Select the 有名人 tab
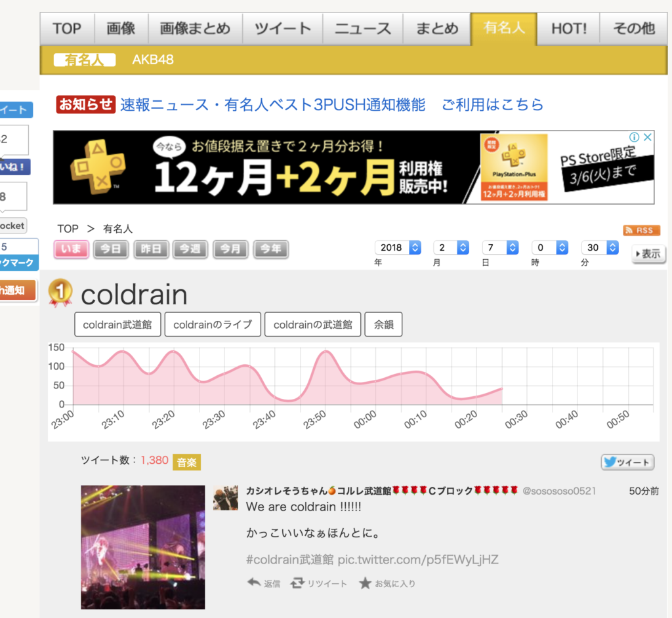672x618 pixels. pyautogui.click(x=504, y=28)
